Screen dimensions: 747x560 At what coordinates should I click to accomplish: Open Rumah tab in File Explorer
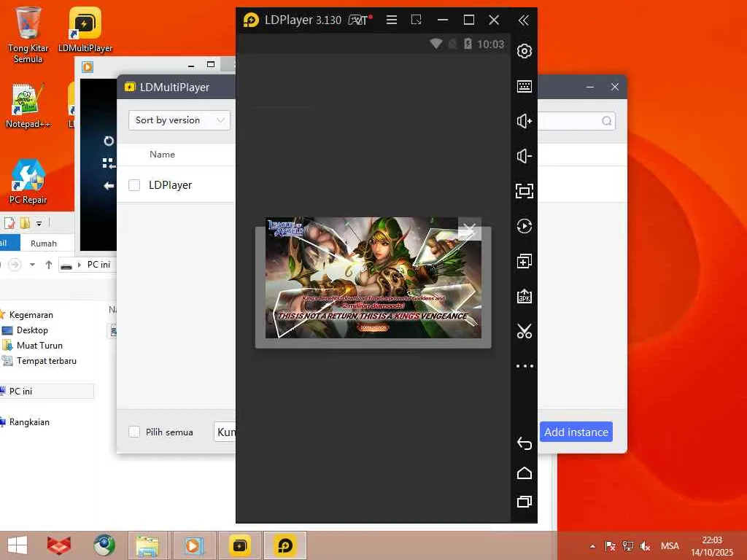[43, 244]
